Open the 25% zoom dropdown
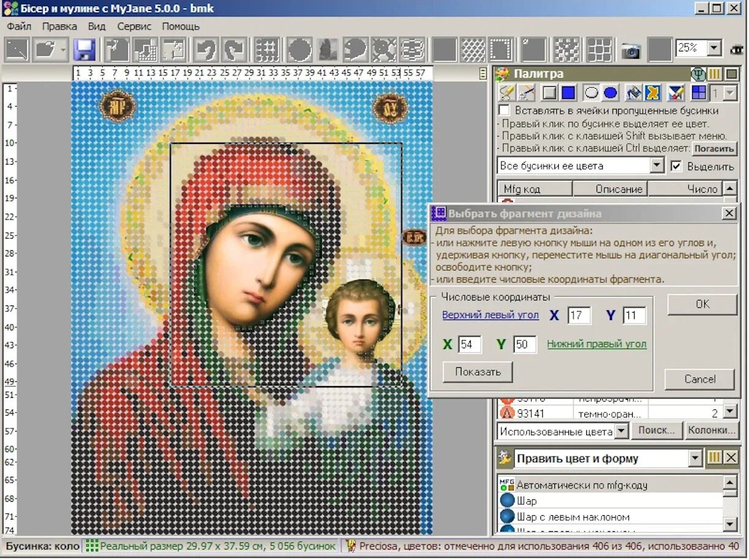The width and height of the screenshot is (749, 560). tap(715, 48)
